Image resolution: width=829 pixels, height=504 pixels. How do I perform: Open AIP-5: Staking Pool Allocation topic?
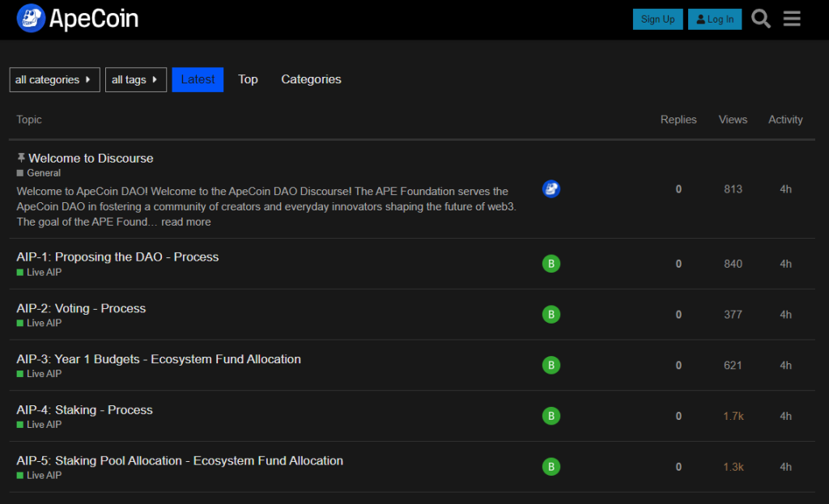[180, 460]
